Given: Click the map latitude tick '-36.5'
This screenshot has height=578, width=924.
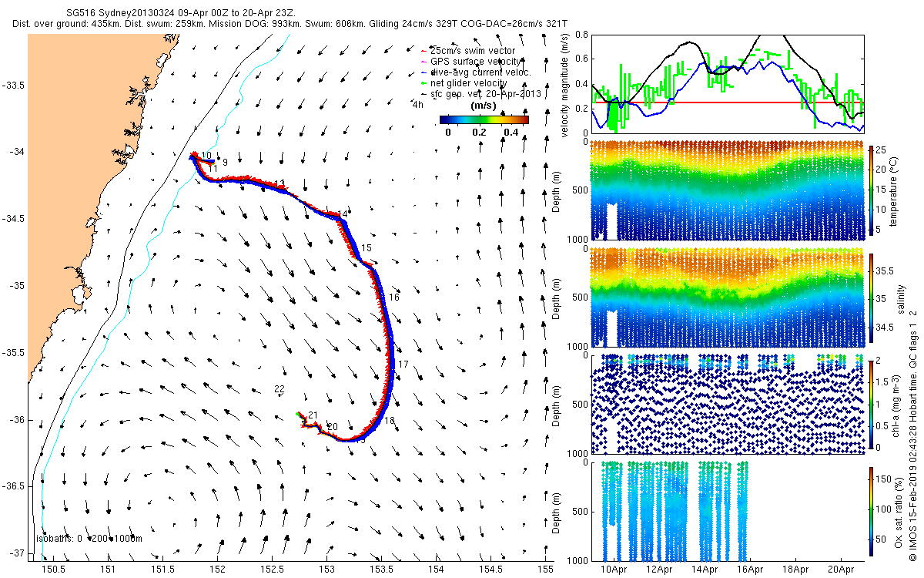Looking at the screenshot, I should pos(13,486).
